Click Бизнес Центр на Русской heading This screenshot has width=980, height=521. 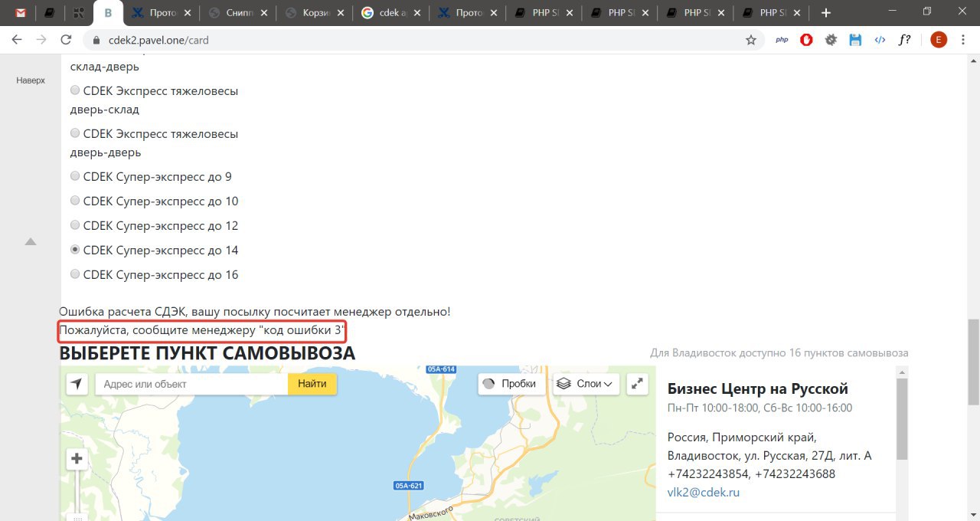pos(758,388)
